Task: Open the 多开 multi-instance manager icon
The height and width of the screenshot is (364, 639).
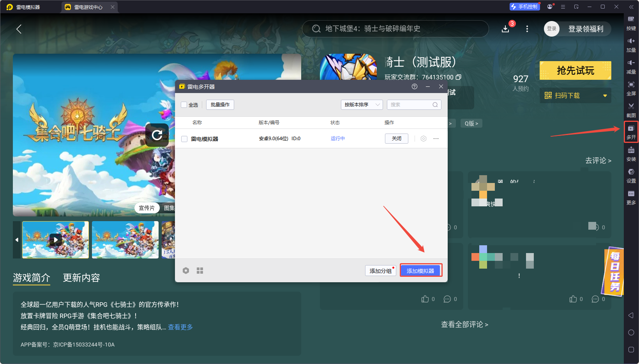Action: coord(631,132)
